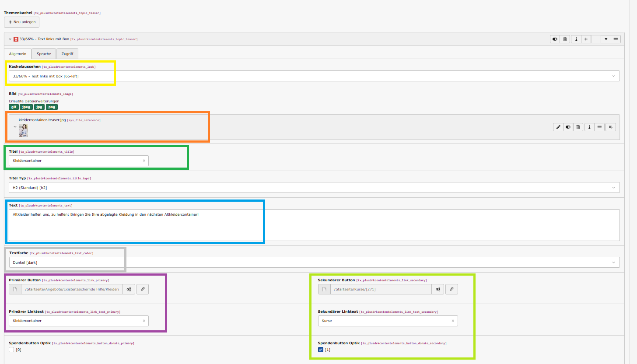Collapse the kleidercontainer-teaser.jpg file entry

tap(15, 127)
